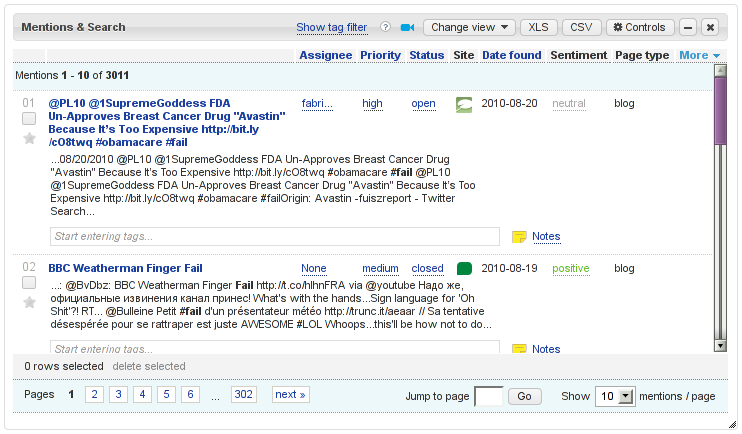Go to next page of mentions
742x434 pixels.
[x=291, y=394]
